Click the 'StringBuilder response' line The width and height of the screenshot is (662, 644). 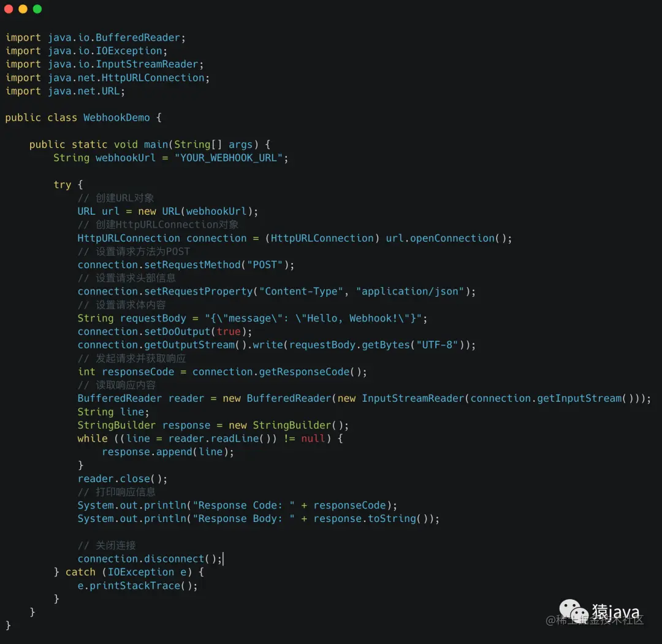[213, 426]
